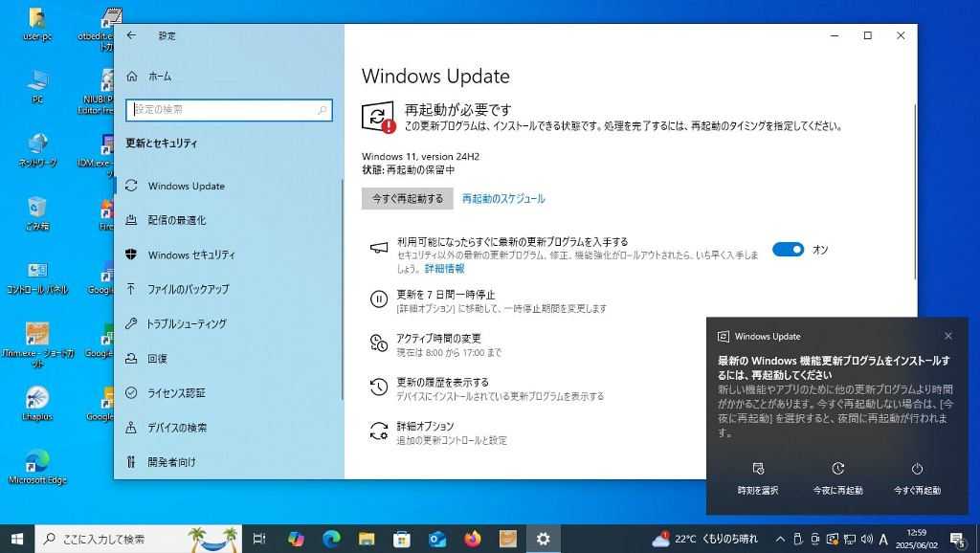The width and height of the screenshot is (980, 553).
Task: Open the Action Center notification icon
Action: coord(957,539)
